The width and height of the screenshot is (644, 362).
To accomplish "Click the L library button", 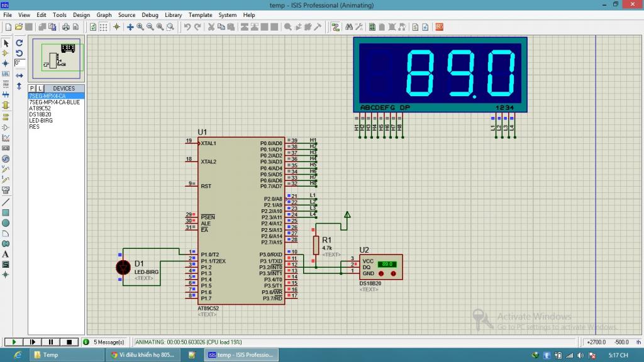I will coord(40,89).
